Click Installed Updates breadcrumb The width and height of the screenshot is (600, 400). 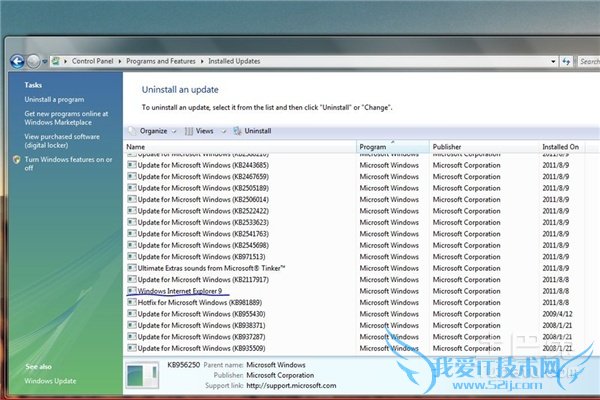click(x=234, y=61)
